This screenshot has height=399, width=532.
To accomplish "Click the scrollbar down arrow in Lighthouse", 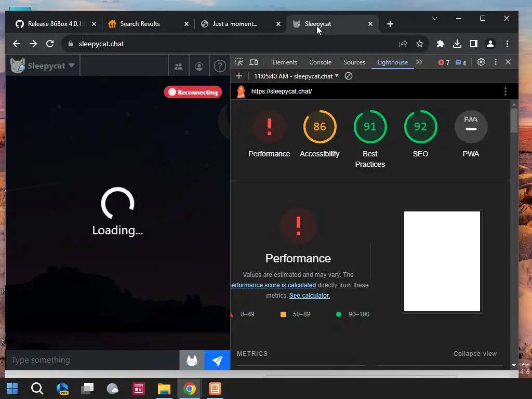I will 514,365.
